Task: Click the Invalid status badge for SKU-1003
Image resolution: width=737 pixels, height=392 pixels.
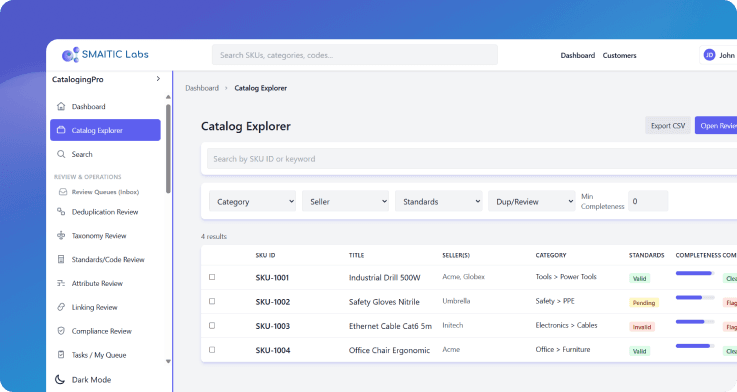Action: coord(642,327)
